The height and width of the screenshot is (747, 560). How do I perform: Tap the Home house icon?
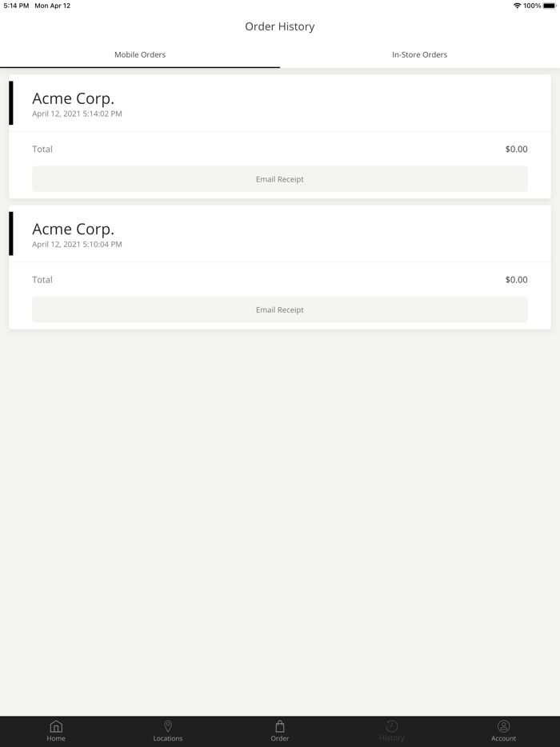click(56, 726)
